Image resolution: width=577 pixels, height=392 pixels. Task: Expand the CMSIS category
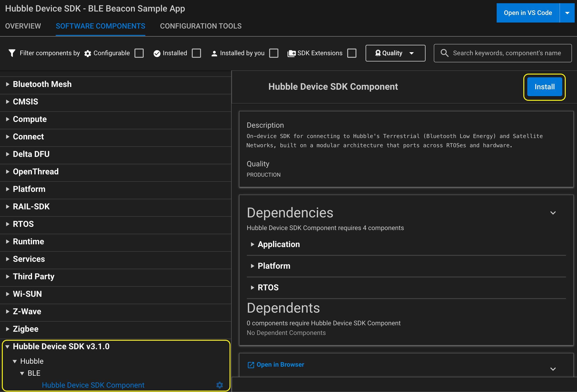(7, 102)
